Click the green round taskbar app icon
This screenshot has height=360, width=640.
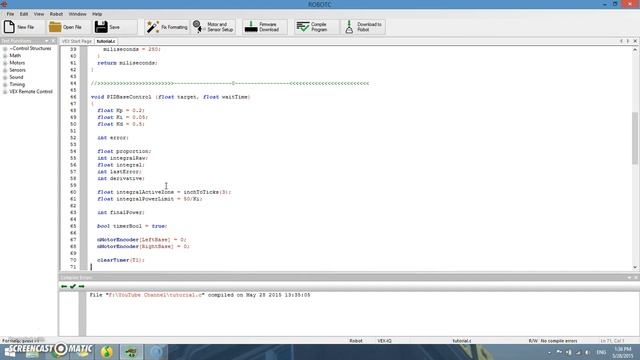107,352
